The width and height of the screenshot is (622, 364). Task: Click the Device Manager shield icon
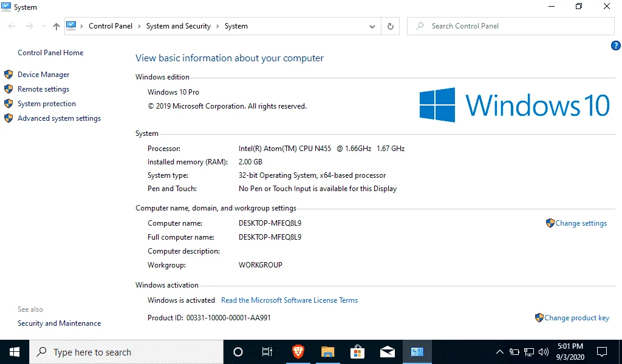pos(9,75)
